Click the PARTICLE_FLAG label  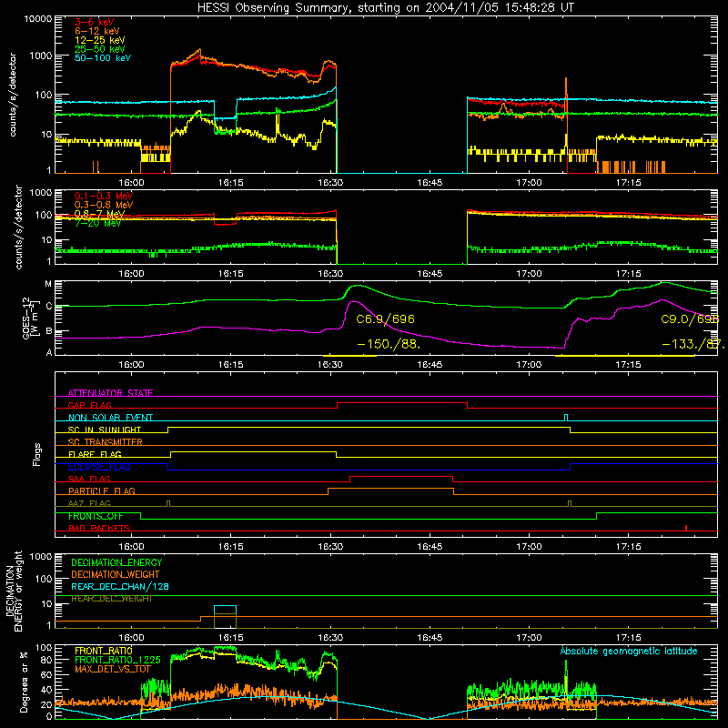point(102,490)
